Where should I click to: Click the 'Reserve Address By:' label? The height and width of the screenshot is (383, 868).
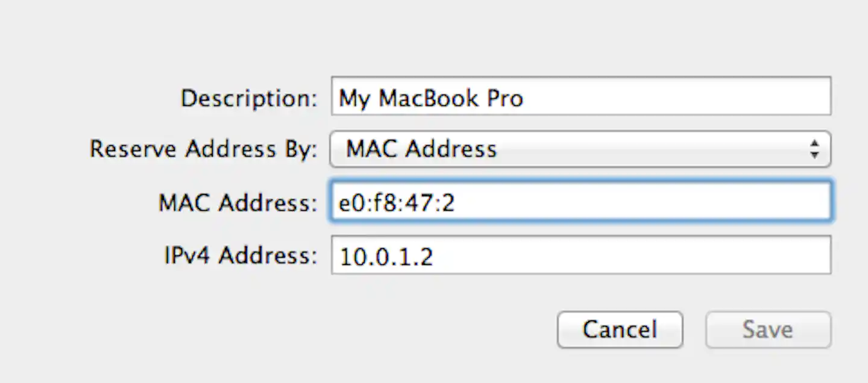click(203, 149)
